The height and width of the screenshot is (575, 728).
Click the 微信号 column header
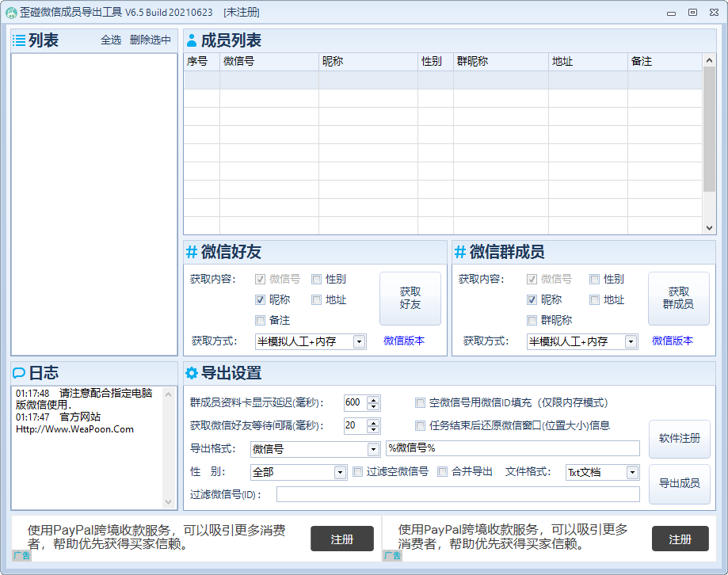point(269,62)
